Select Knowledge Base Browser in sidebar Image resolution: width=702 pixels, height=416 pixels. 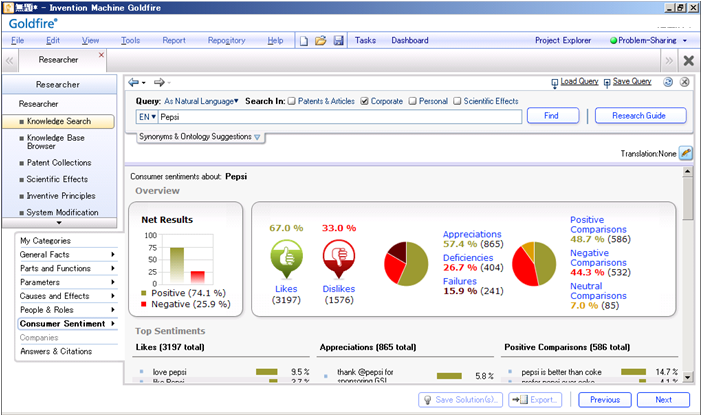tap(56, 142)
